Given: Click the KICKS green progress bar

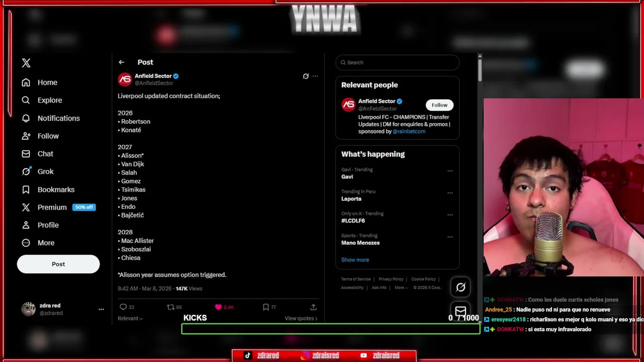Looking at the screenshot, I should point(331,329).
